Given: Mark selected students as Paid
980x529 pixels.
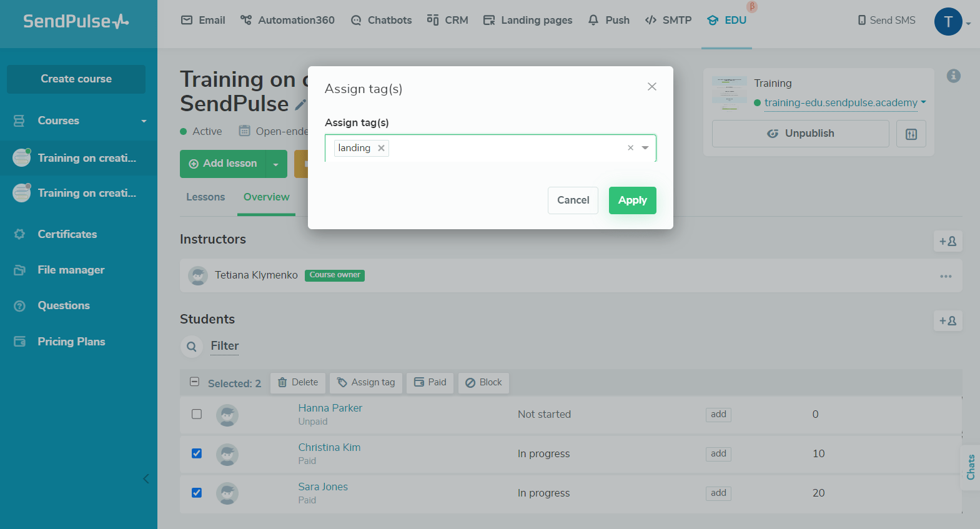Looking at the screenshot, I should click(x=430, y=383).
